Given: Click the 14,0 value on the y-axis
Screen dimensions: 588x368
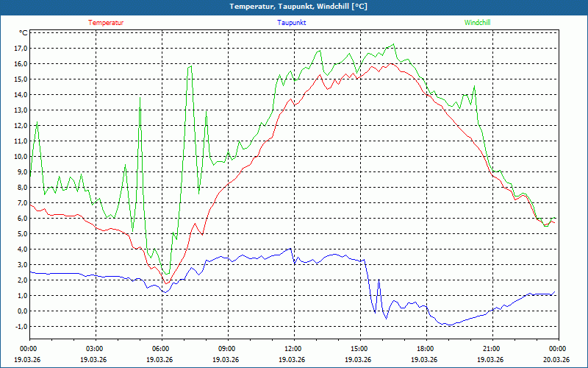Looking at the screenshot, I should [x=20, y=95].
